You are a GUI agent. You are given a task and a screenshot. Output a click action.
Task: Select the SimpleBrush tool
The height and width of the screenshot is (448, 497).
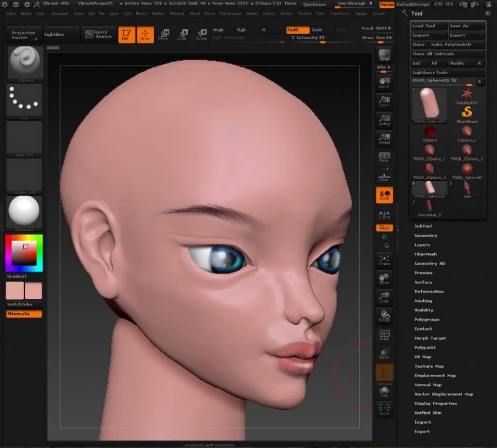click(x=466, y=115)
